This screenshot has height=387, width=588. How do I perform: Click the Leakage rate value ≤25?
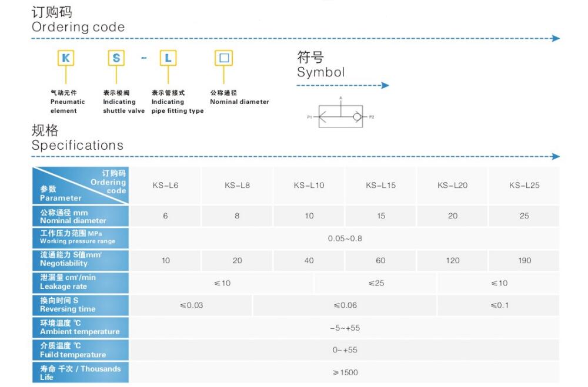pos(376,283)
